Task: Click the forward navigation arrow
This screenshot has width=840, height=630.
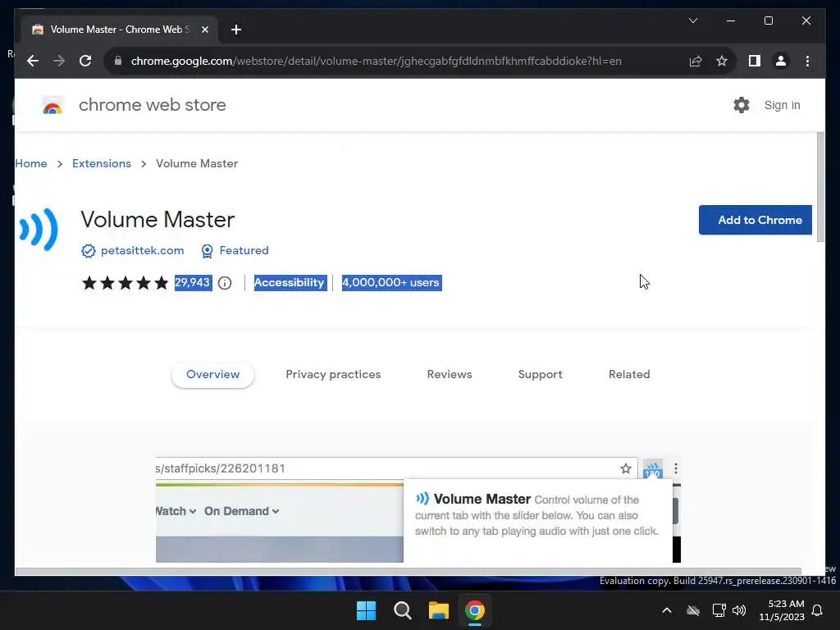Action: (59, 61)
